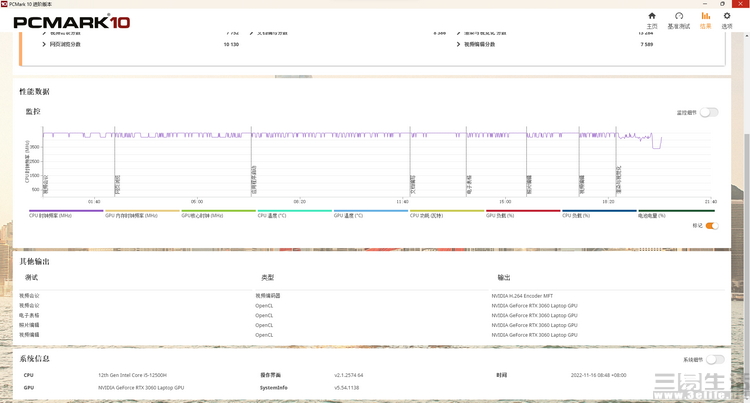Go to 基准测试 benchmarks icon
The height and width of the screenshot is (403, 750).
pos(679,19)
